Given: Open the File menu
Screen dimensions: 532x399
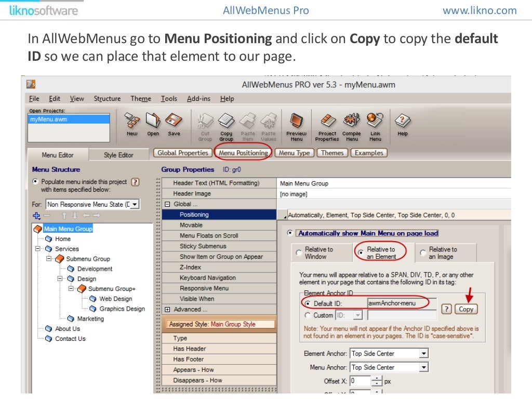Looking at the screenshot, I should click(34, 98).
